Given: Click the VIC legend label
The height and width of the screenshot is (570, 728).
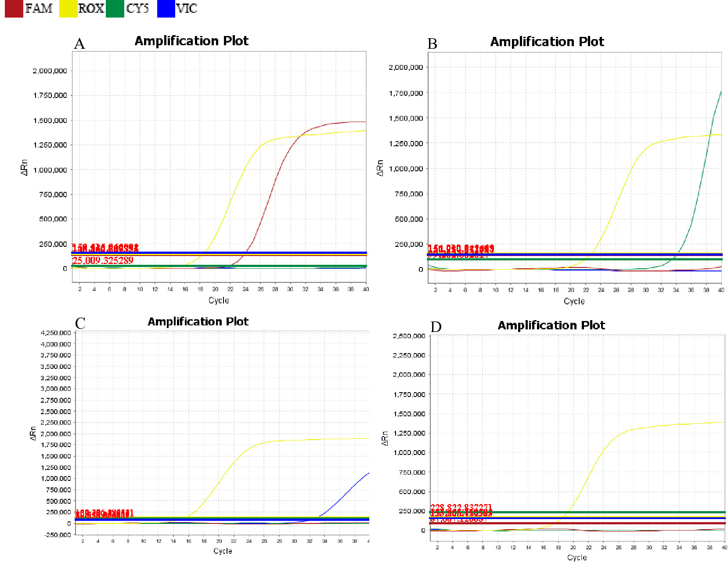Looking at the screenshot, I should tap(187, 8).
